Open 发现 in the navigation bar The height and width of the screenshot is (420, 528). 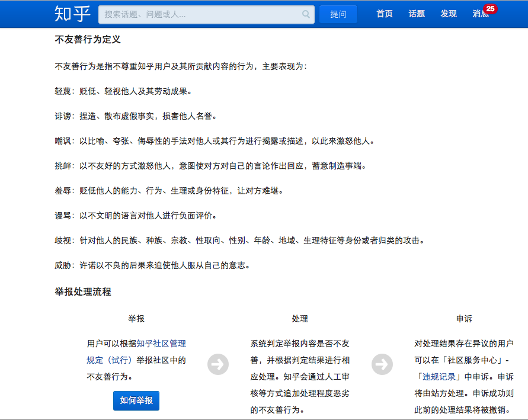[449, 14]
